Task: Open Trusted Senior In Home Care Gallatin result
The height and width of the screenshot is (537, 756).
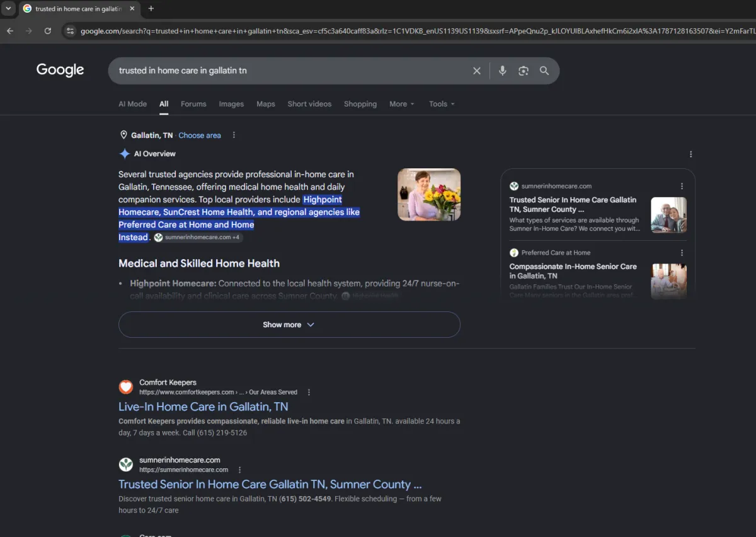Action: point(270,484)
